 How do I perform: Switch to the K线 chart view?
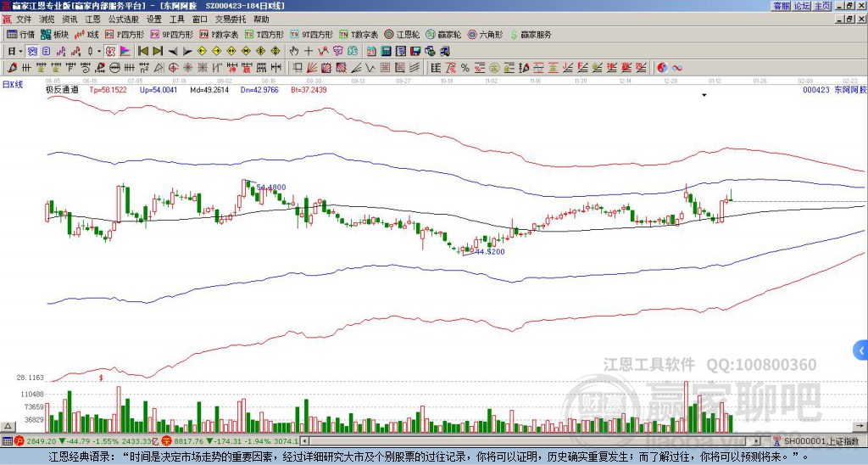point(86,34)
